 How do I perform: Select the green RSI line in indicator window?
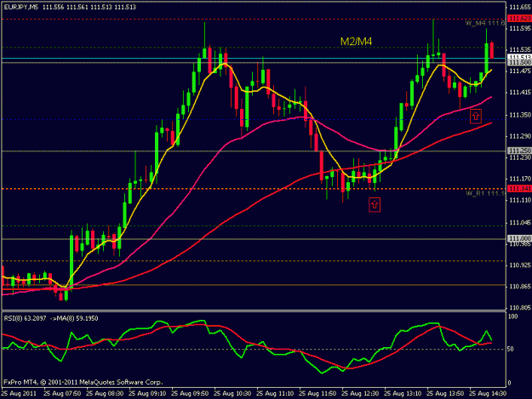click(x=247, y=345)
